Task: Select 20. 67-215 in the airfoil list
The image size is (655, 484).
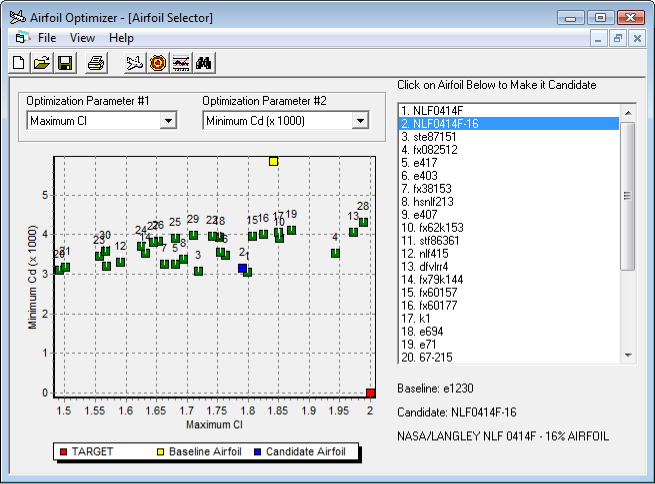Action: pyautogui.click(x=428, y=357)
